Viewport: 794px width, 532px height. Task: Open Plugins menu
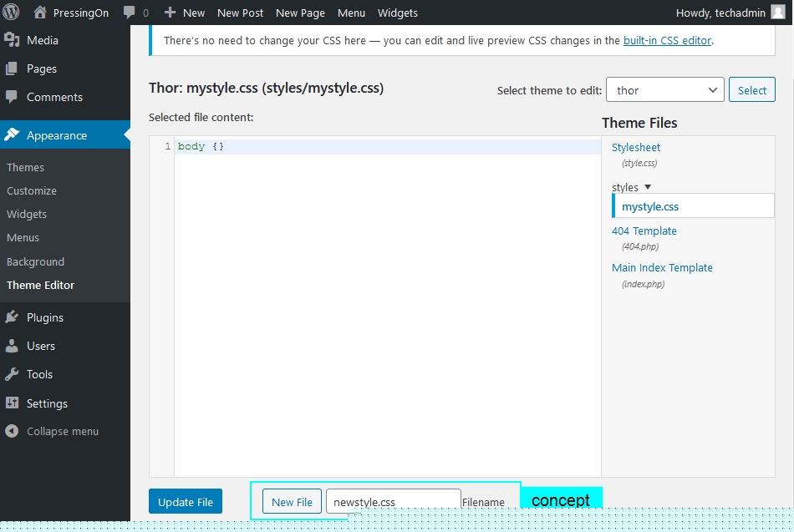tap(45, 317)
